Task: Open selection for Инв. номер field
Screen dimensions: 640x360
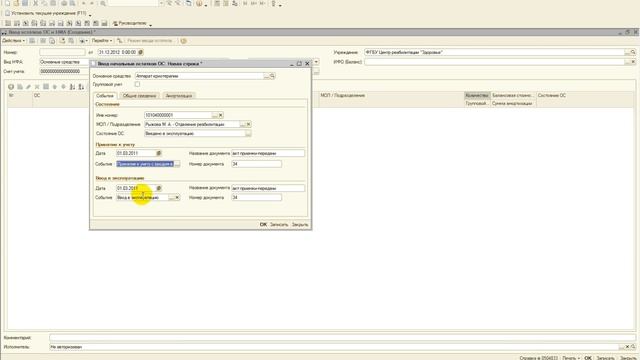Action: coord(215,115)
